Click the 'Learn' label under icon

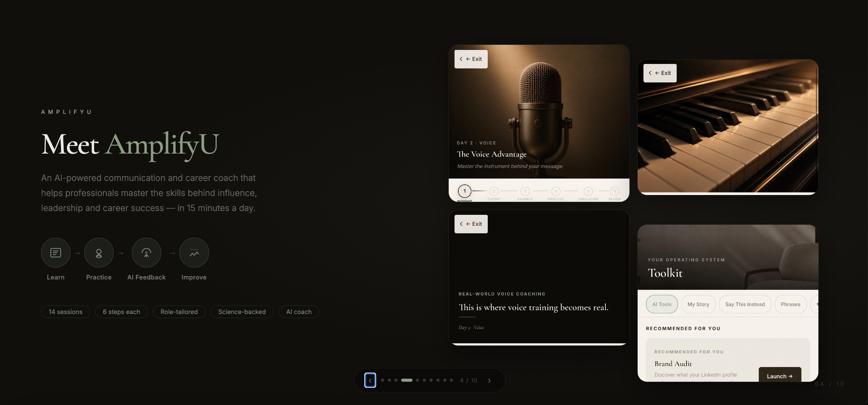coord(55,277)
